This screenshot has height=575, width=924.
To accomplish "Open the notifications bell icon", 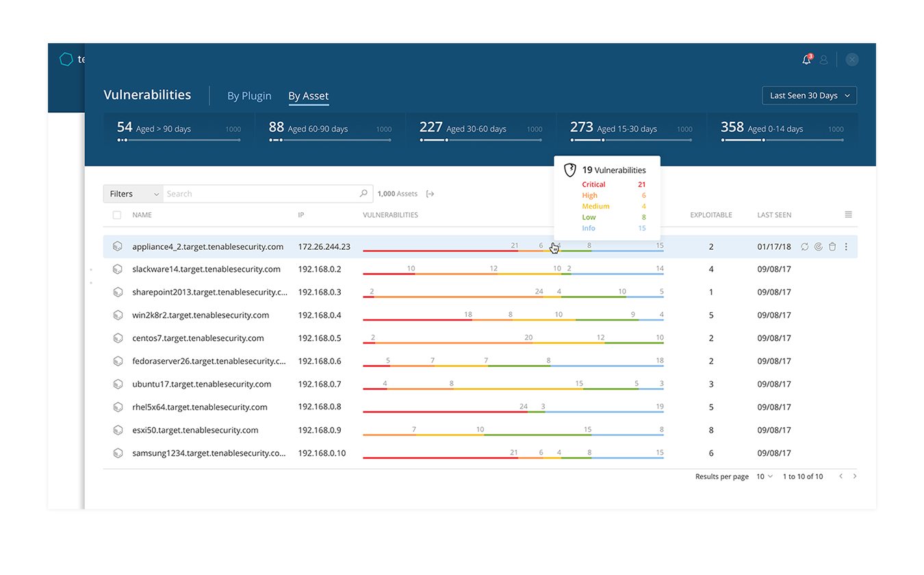I will point(806,60).
